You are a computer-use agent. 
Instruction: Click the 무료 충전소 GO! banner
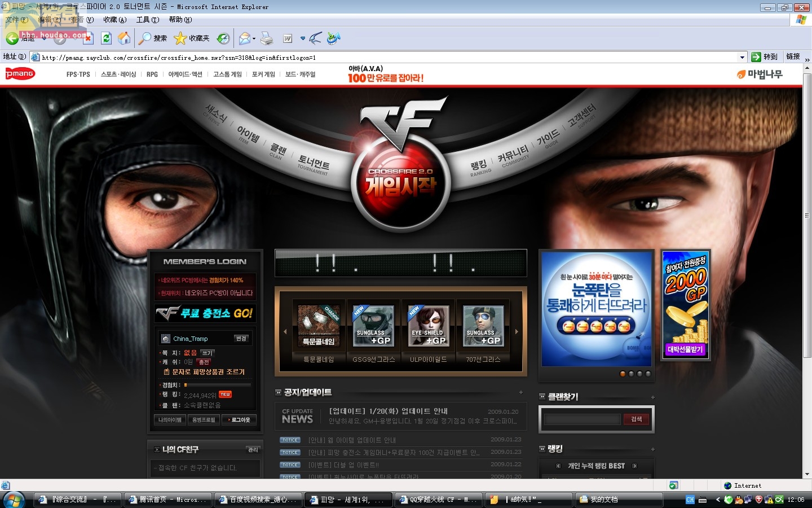pyautogui.click(x=205, y=313)
